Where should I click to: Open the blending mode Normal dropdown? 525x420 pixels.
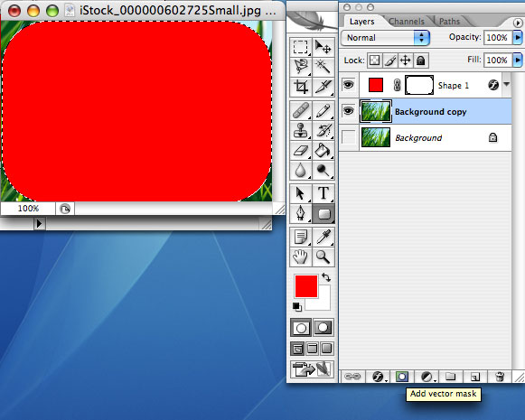pos(386,37)
